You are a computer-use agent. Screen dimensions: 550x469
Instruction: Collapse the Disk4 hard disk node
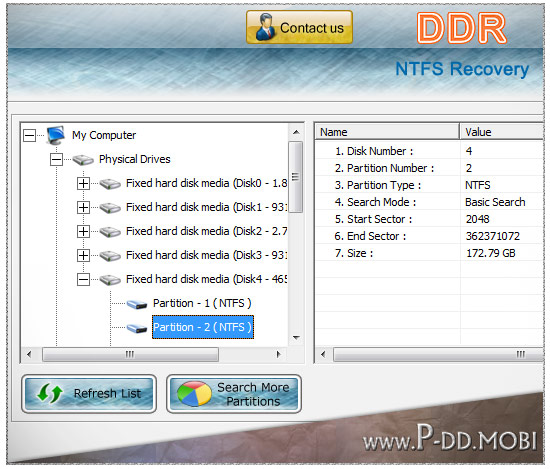tap(83, 280)
